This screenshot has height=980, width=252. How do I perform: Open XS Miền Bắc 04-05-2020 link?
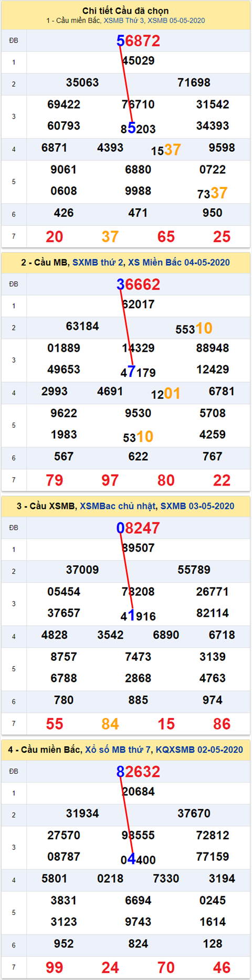[178, 262]
